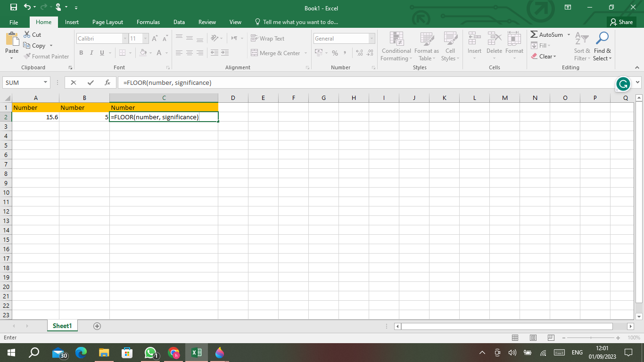Select cell A2 containing 15.6
Viewport: 644px width, 362px height.
[36, 117]
